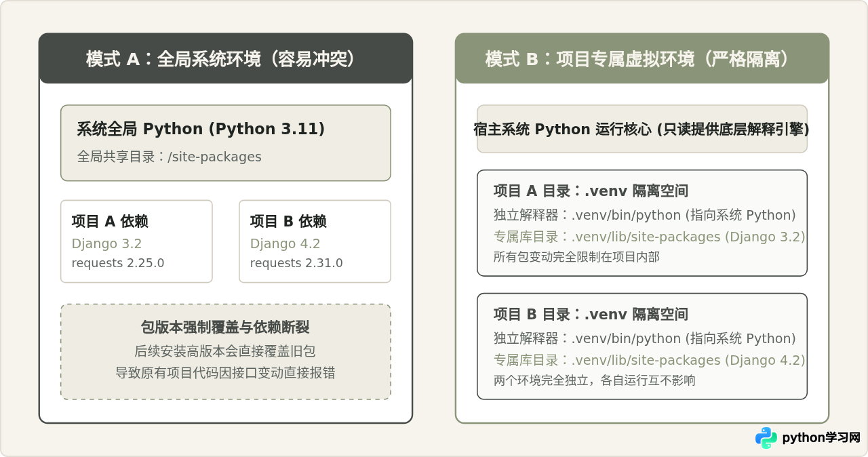Click the 'python学习网' label
This screenshot has width=868, height=457.
[821, 438]
